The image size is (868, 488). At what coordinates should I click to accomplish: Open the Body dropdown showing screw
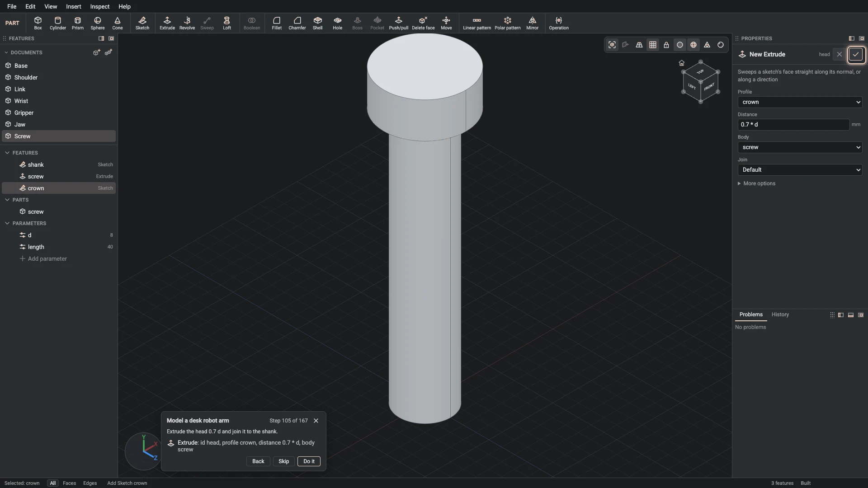click(800, 147)
